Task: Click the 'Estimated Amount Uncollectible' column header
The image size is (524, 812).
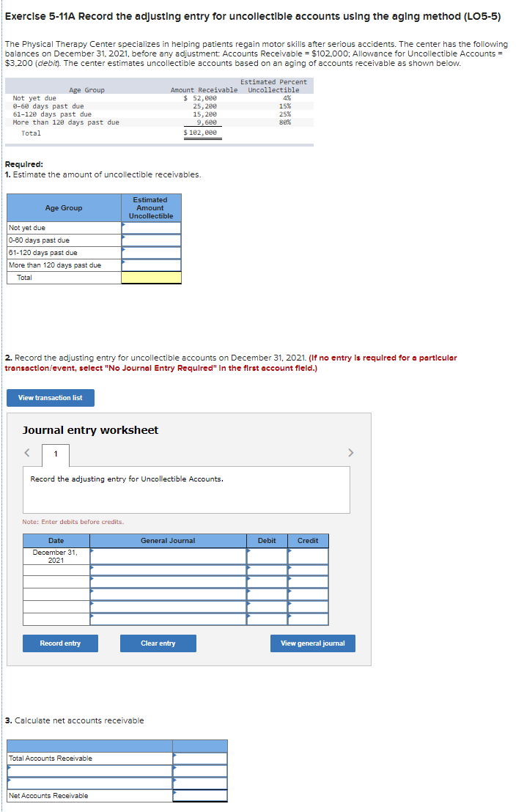Action: [x=151, y=207]
